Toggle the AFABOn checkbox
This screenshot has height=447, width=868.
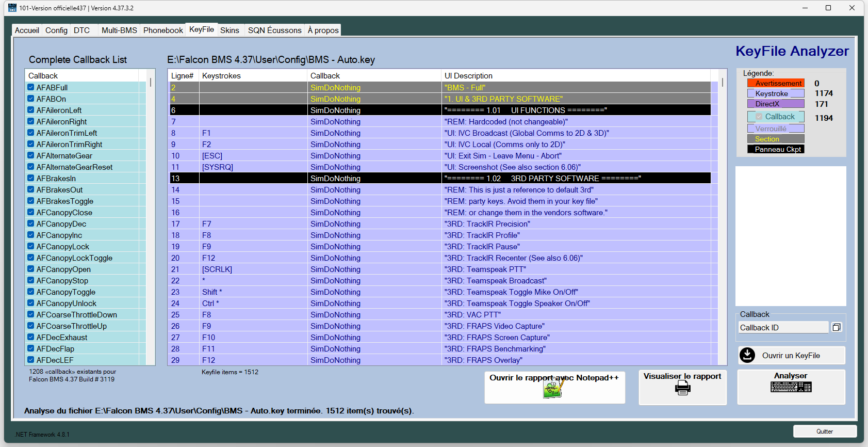[x=31, y=99]
